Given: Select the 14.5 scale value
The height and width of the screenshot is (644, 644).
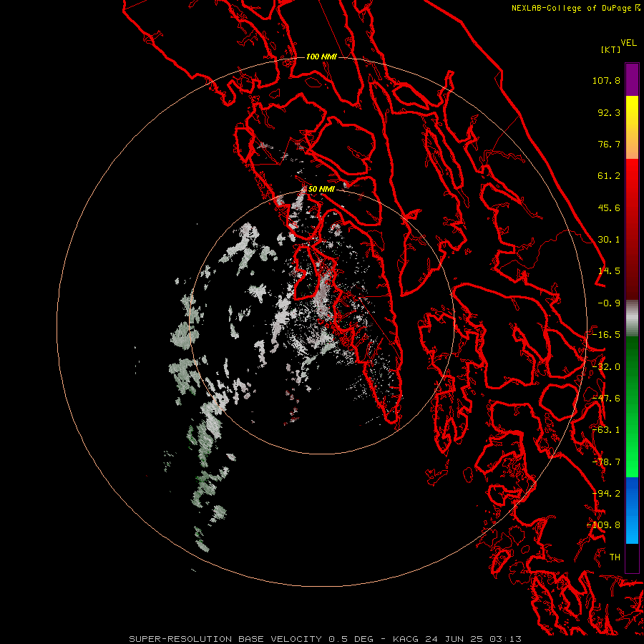Looking at the screenshot, I should (609, 271).
